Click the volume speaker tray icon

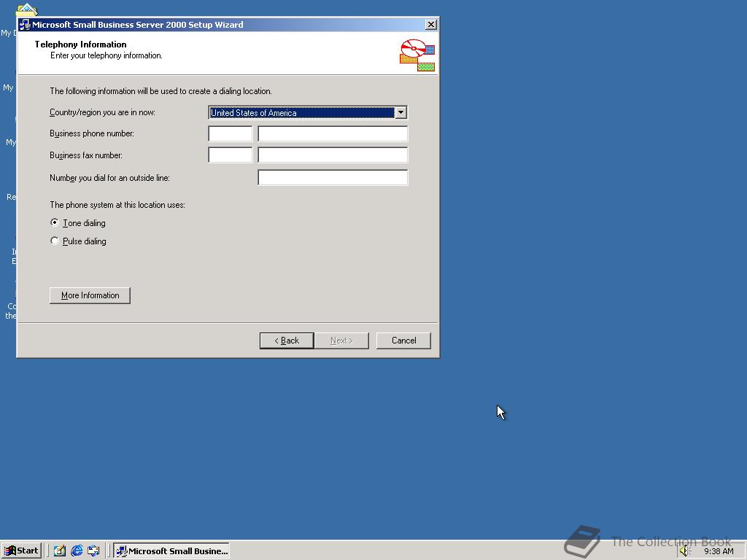[x=685, y=551]
